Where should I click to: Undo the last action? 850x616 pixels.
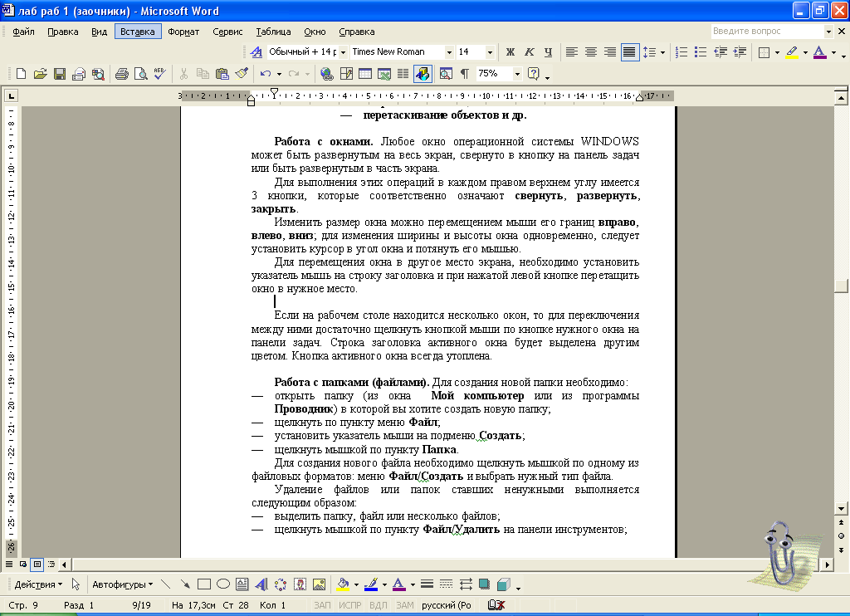click(x=265, y=74)
